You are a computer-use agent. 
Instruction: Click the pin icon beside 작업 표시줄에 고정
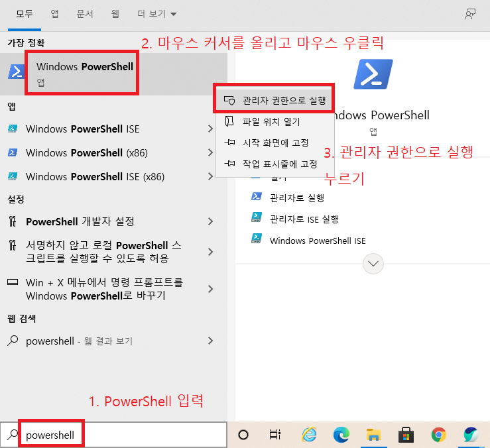pos(229,164)
